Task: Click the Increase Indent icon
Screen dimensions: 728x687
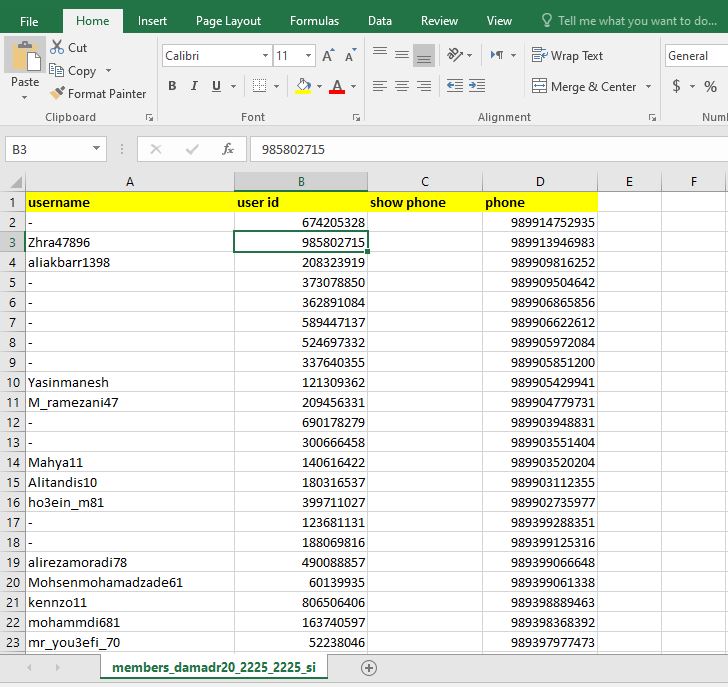Action: tap(477, 87)
